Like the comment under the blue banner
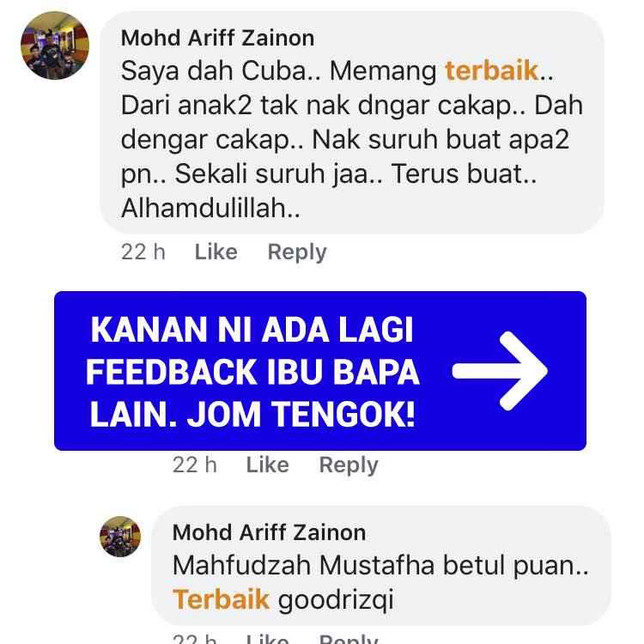 tap(267, 465)
